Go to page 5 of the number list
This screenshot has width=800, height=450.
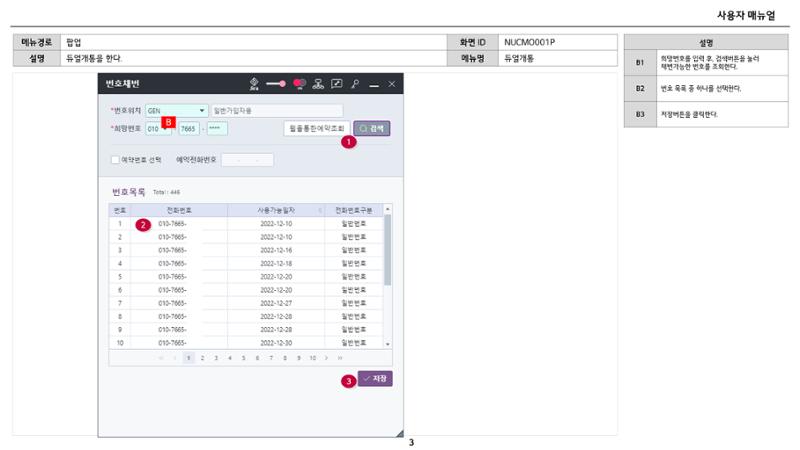click(x=244, y=358)
